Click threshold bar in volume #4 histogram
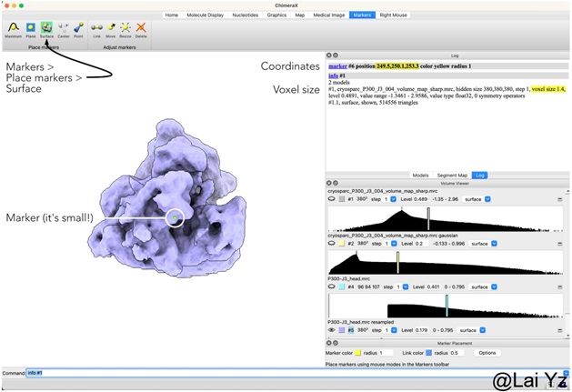Image resolution: width=572 pixels, height=392 pixels. 447,306
